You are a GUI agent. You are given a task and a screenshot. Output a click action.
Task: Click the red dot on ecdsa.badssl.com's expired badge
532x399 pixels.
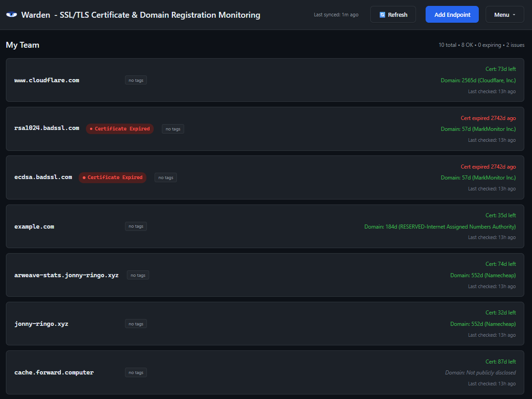pyautogui.click(x=83, y=177)
